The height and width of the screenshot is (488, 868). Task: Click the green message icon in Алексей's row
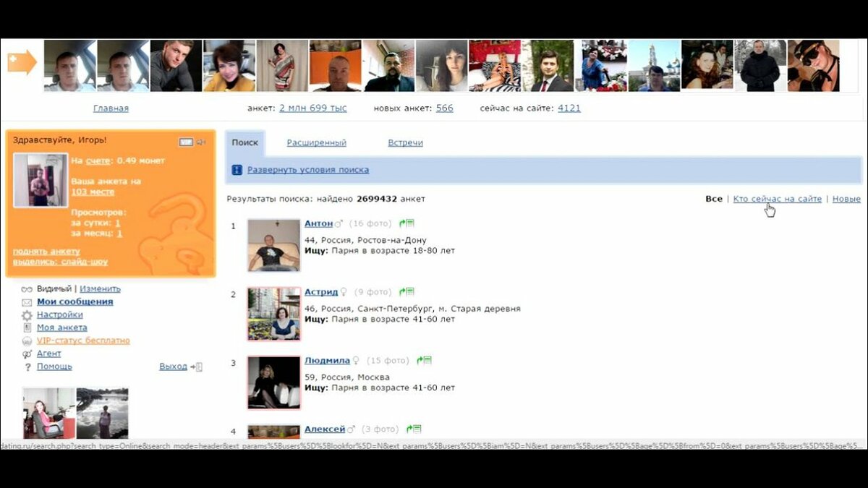pos(414,429)
